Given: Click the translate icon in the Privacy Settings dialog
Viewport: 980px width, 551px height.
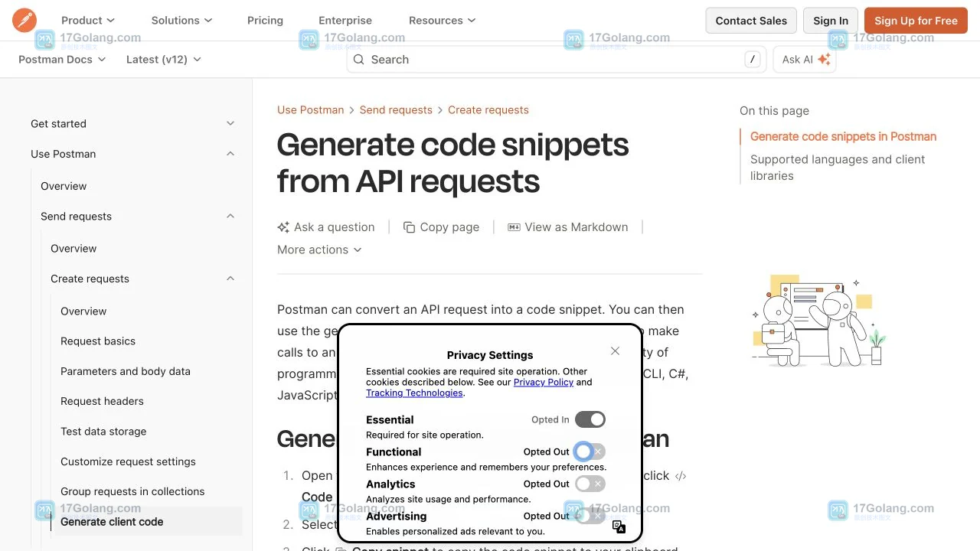Looking at the screenshot, I should (x=619, y=527).
